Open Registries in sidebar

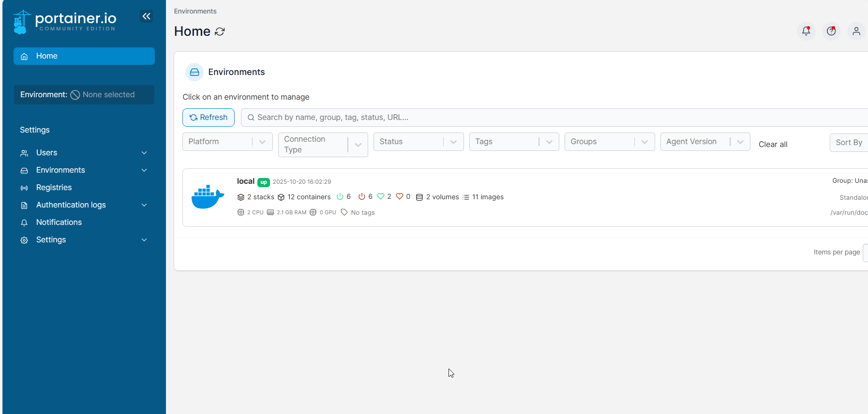(x=84, y=188)
